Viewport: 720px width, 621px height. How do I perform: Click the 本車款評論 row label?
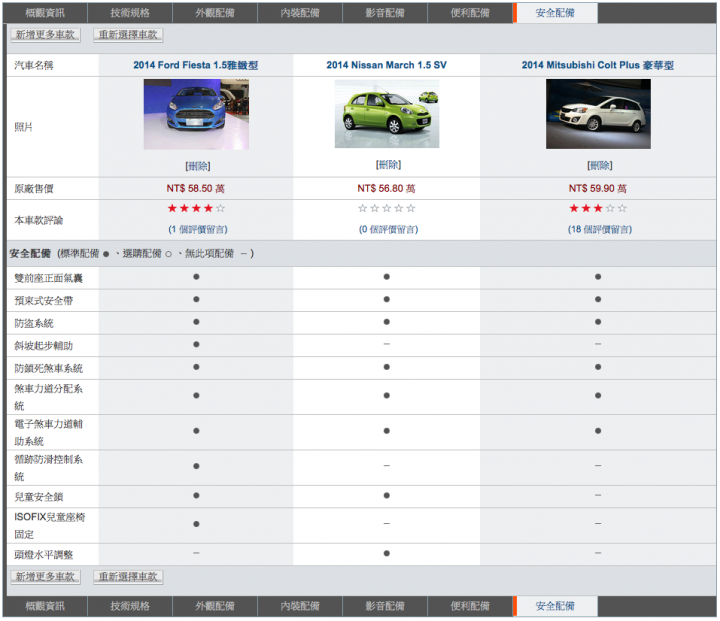point(39,220)
